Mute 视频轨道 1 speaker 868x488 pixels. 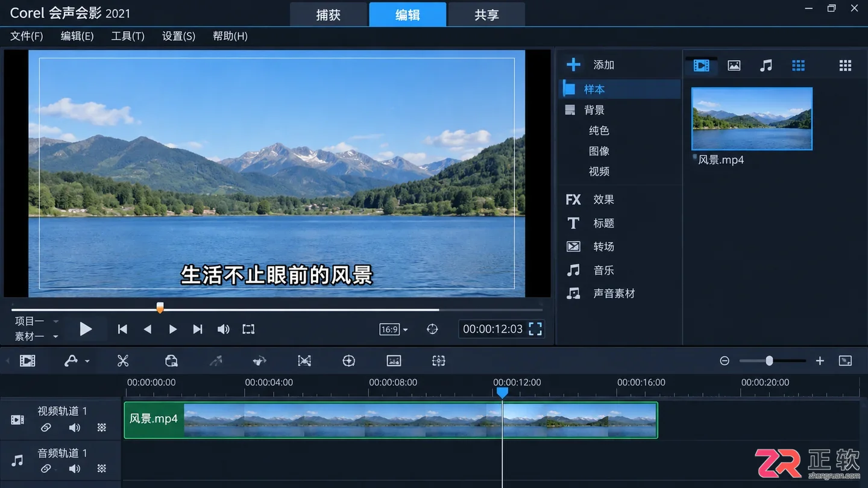tap(74, 428)
